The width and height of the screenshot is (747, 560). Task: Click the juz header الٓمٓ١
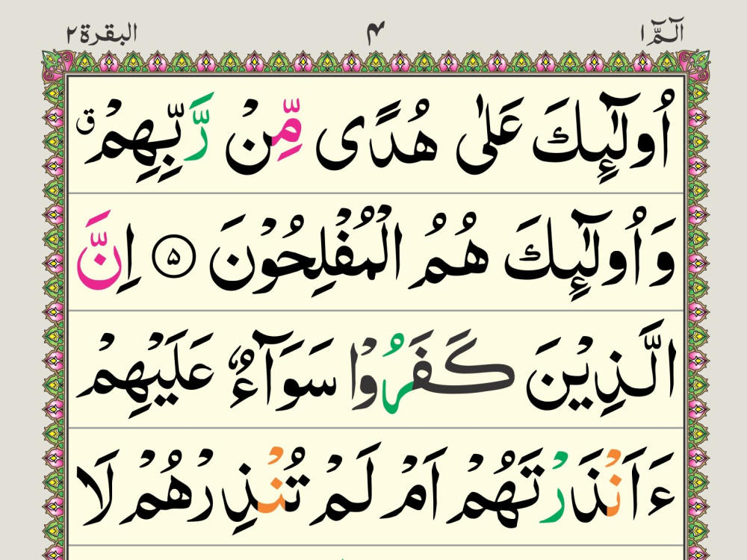[x=662, y=32]
